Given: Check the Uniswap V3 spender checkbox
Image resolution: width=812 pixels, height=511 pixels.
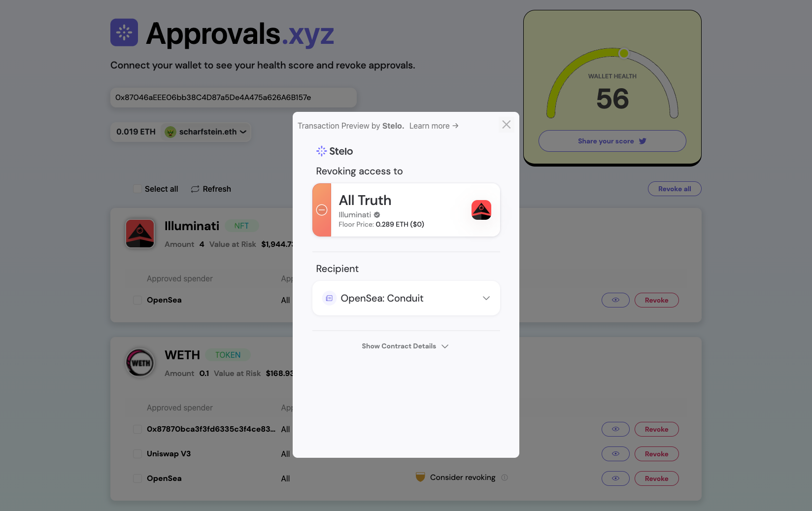Looking at the screenshot, I should click(x=137, y=454).
